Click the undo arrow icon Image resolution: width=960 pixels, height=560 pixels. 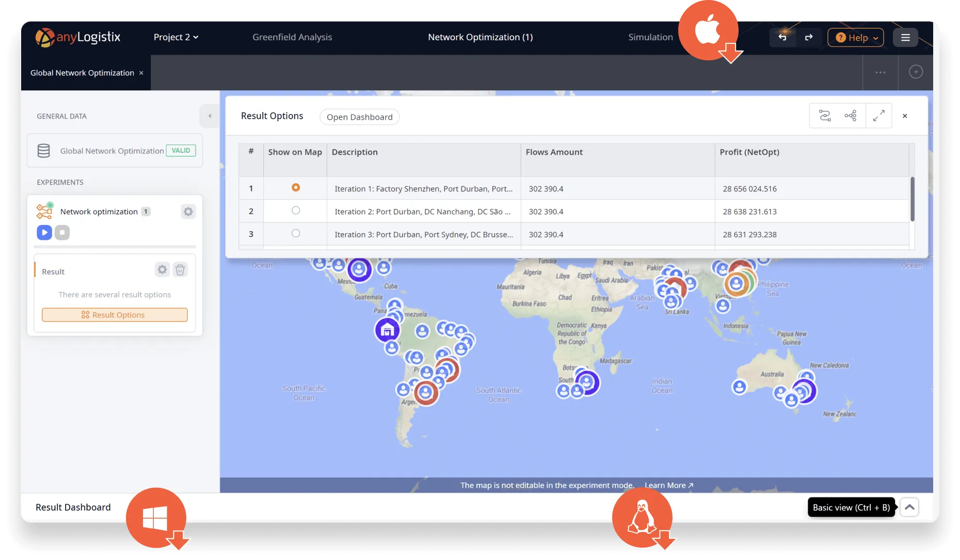pos(782,37)
